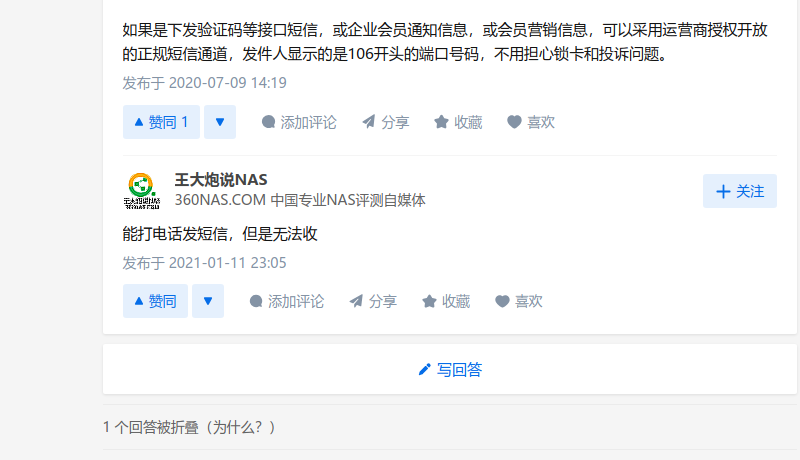Open the 王大炮说NAS author name link

(x=221, y=180)
